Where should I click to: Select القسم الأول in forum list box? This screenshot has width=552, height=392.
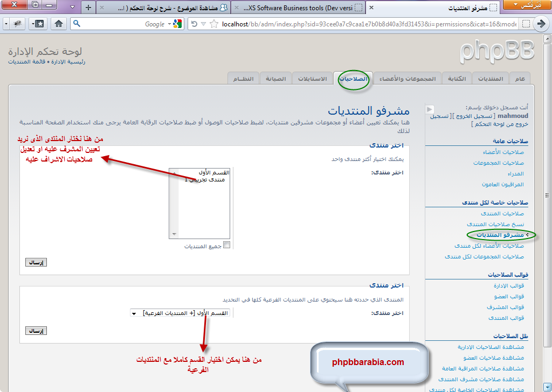coord(213,173)
